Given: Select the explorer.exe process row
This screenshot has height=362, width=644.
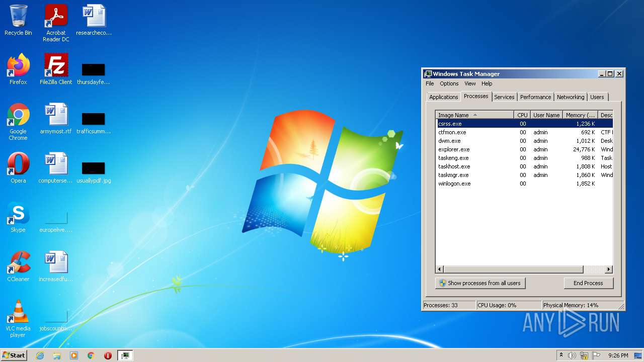Looking at the screenshot, I should tap(524, 149).
